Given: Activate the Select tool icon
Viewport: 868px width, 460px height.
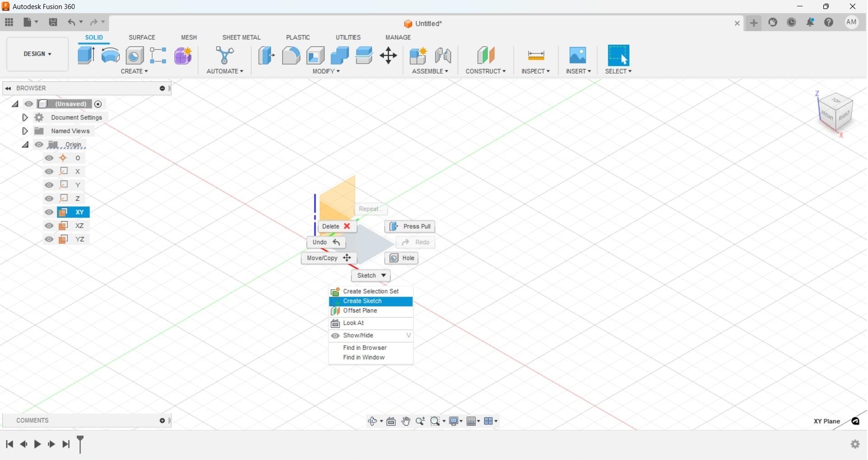Looking at the screenshot, I should [x=619, y=56].
